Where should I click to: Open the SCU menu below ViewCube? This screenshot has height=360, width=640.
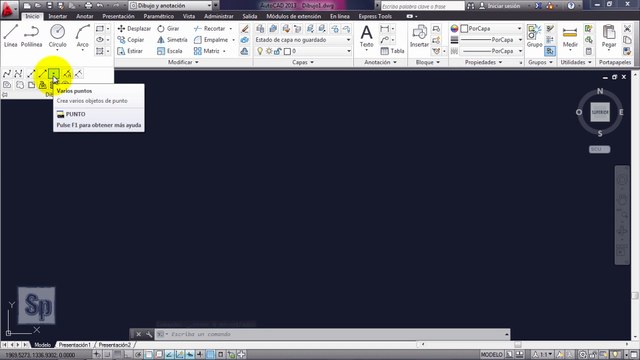tap(599, 149)
